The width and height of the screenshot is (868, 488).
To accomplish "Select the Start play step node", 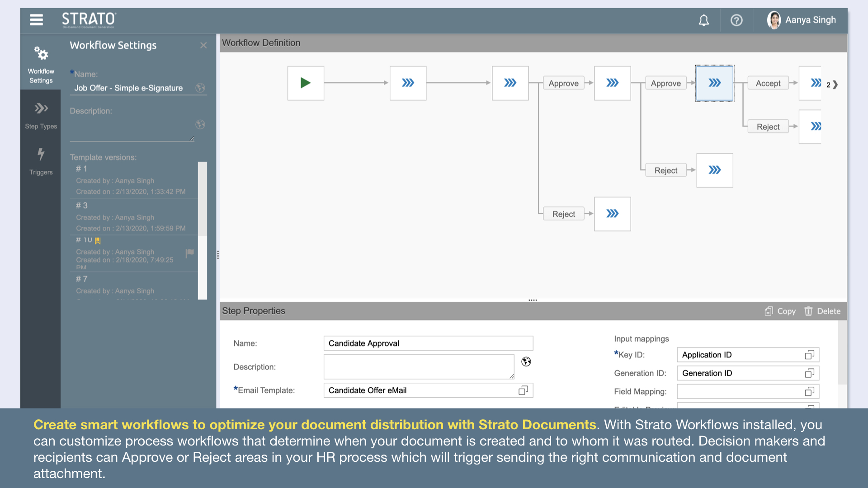I will [x=306, y=83].
